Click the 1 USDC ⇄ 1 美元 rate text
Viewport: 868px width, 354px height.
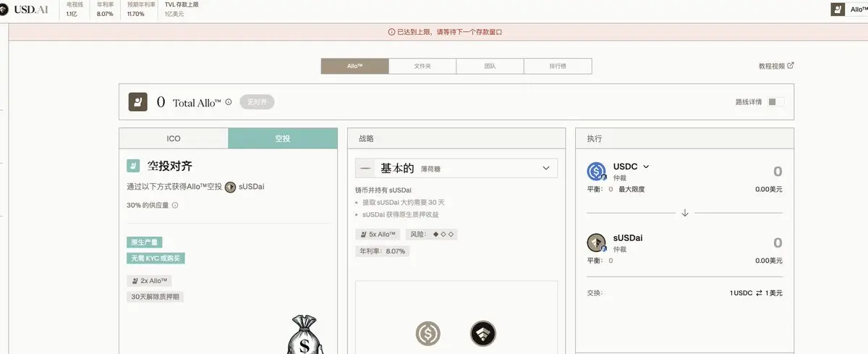[x=756, y=293]
